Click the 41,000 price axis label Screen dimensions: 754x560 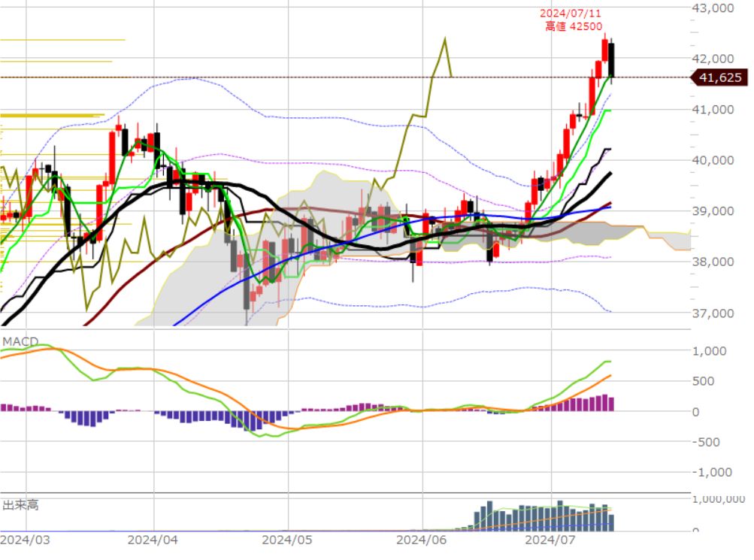point(713,110)
